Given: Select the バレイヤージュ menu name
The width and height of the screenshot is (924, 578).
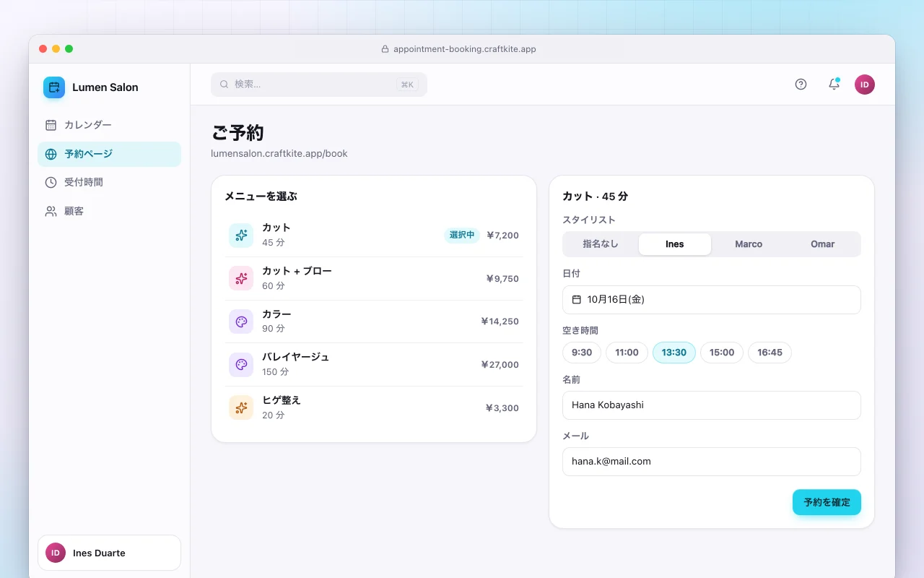Looking at the screenshot, I should (295, 357).
